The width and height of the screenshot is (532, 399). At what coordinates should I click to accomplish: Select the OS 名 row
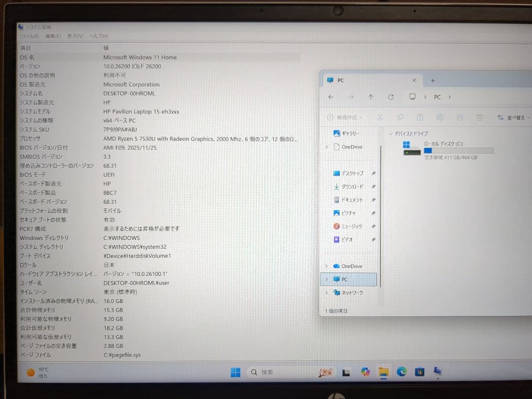coord(159,57)
